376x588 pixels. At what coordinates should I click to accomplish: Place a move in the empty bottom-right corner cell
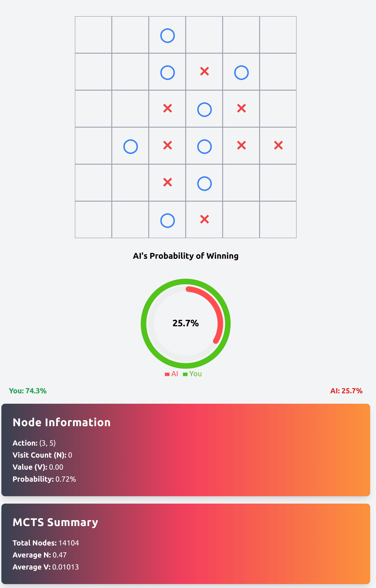(278, 219)
